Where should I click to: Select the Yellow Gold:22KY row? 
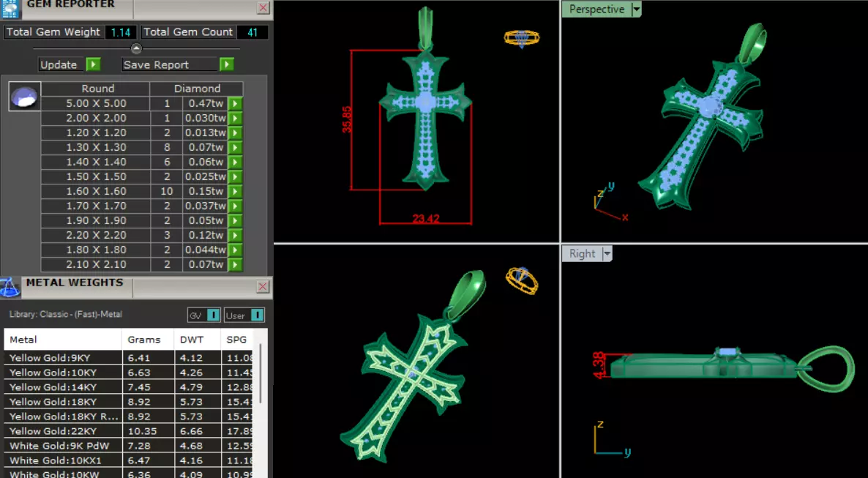(x=128, y=431)
